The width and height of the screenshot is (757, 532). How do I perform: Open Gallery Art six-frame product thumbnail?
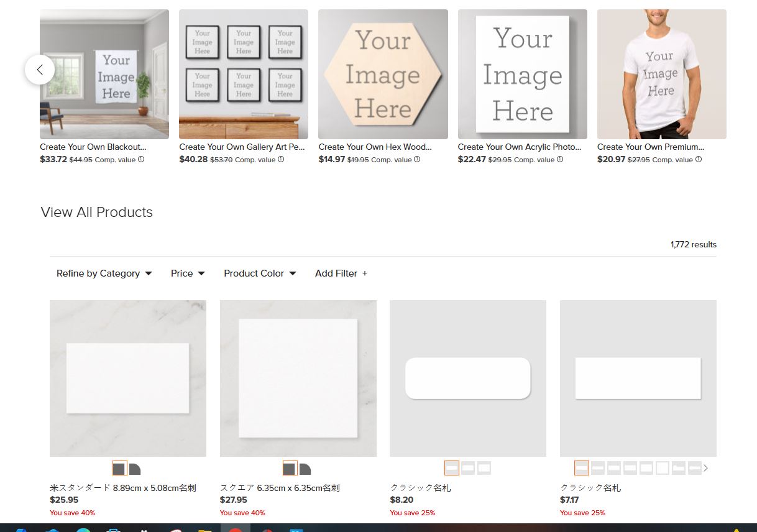coord(244,74)
